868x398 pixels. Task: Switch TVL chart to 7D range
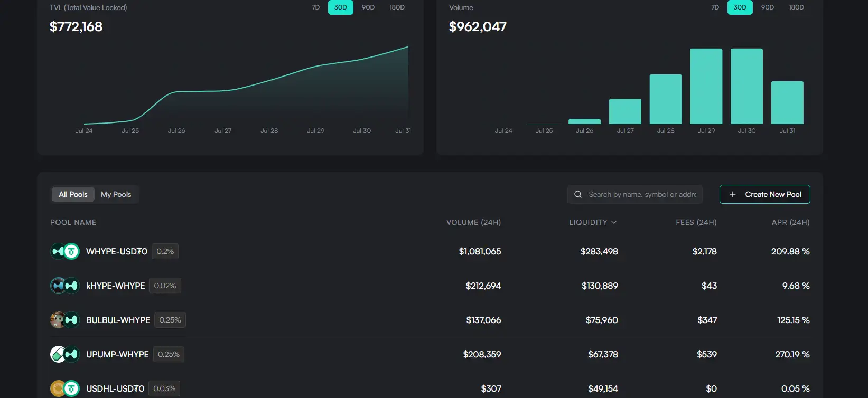click(x=316, y=7)
